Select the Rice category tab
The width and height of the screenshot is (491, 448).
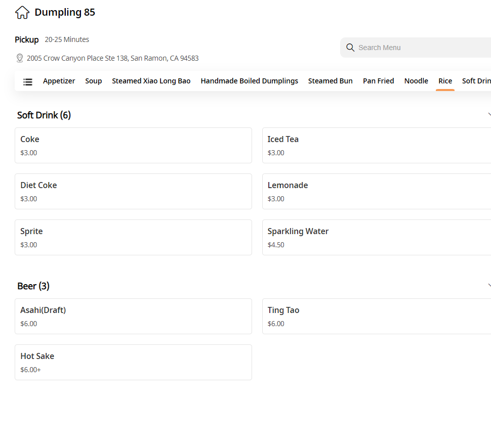coord(445,81)
